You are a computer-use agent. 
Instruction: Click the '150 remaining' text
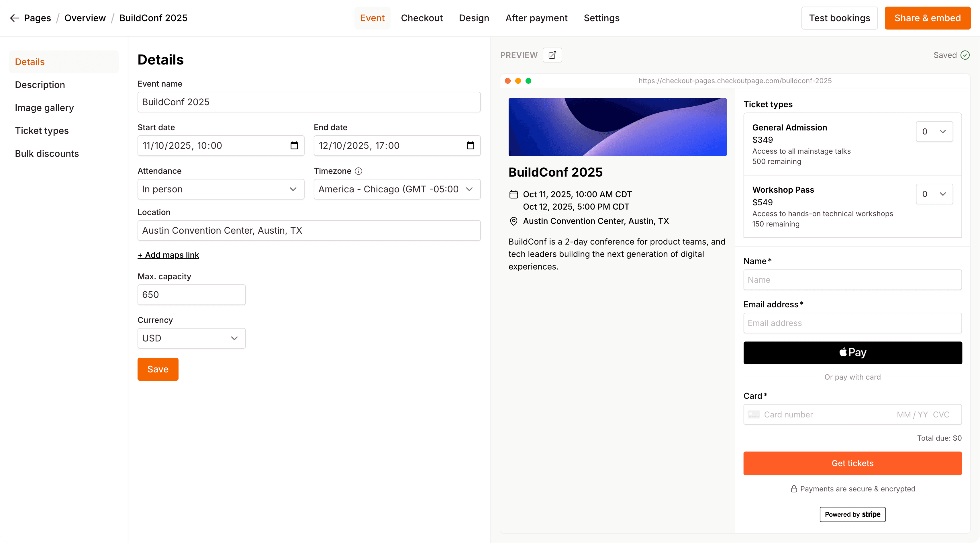(776, 224)
